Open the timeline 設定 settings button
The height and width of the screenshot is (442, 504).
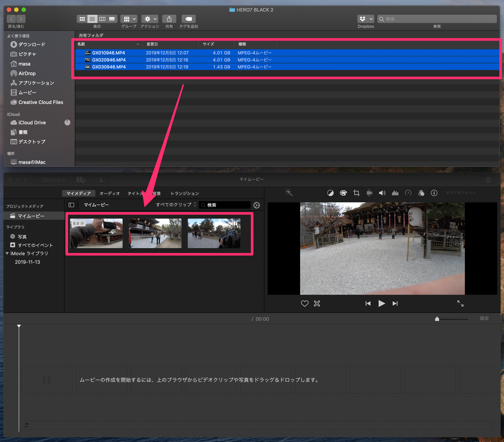(x=484, y=318)
